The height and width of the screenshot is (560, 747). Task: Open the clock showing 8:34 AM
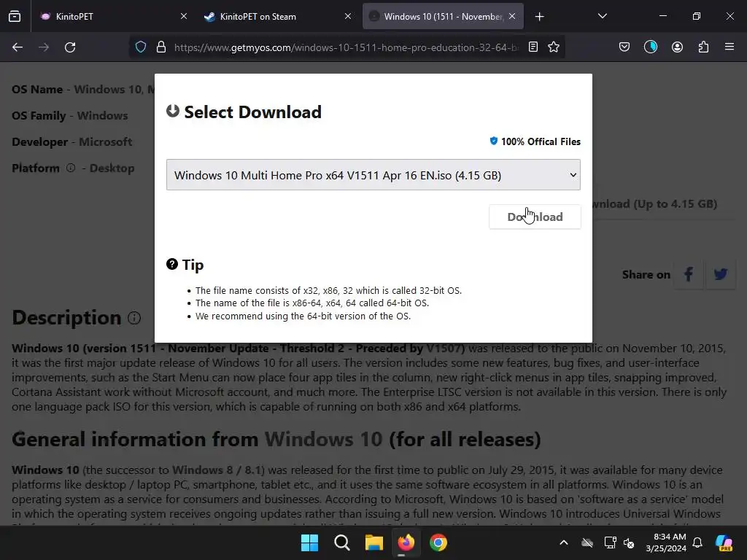(665, 542)
